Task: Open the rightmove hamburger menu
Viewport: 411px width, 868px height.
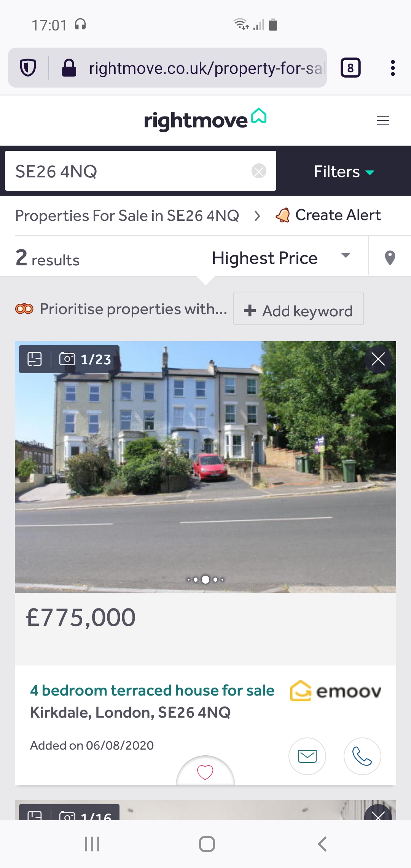Action: click(x=383, y=121)
